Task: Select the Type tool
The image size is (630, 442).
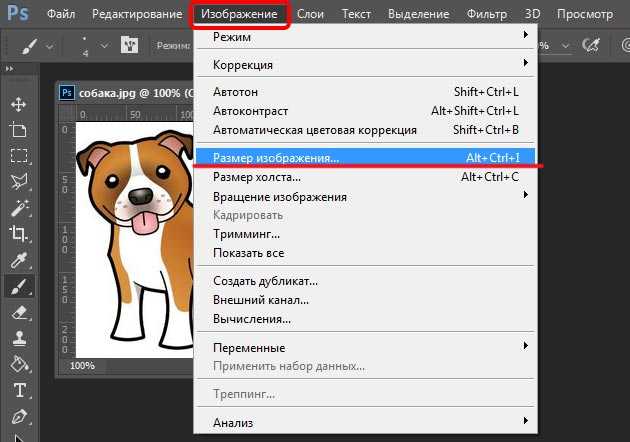Action: (x=19, y=391)
